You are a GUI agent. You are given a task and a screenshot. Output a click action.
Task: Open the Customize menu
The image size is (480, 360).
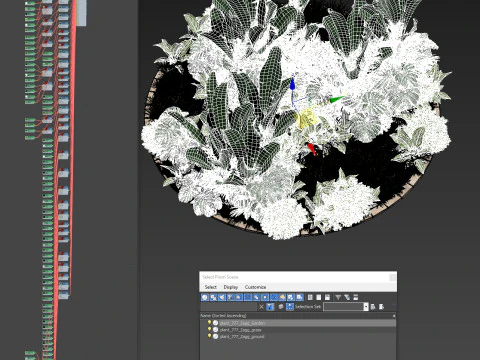pos(255,287)
